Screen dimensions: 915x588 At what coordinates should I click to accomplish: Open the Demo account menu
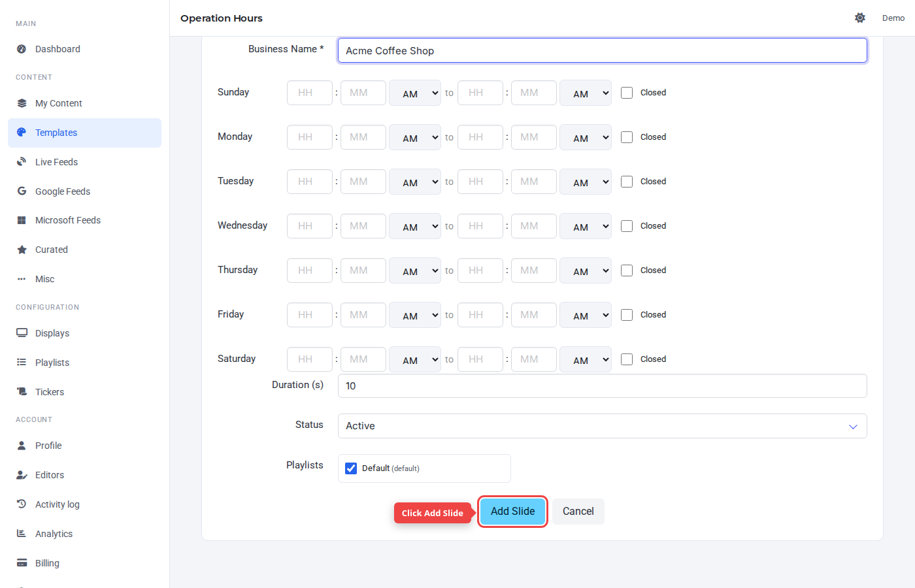[x=893, y=18]
